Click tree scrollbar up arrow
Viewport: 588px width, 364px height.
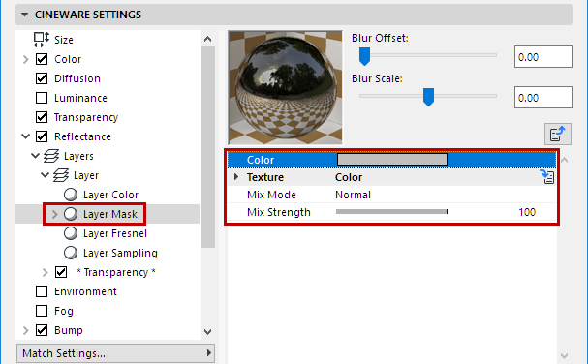click(x=207, y=39)
